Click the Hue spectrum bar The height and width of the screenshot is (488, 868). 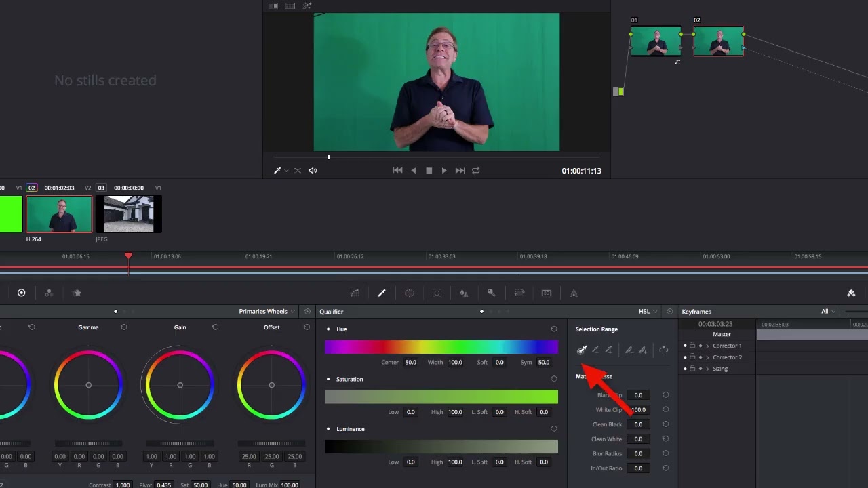pyautogui.click(x=441, y=347)
